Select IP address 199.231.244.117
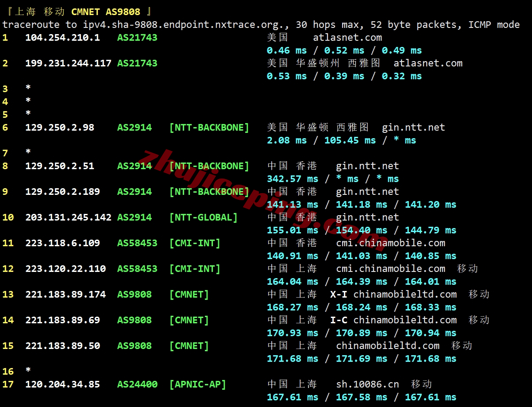This screenshot has height=407, width=532. click(x=68, y=63)
